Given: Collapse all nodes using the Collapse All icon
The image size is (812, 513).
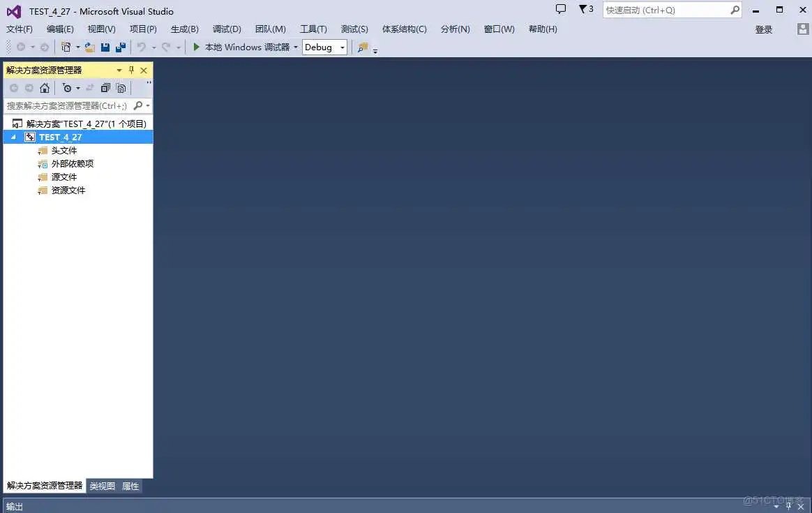Looking at the screenshot, I should (x=105, y=87).
